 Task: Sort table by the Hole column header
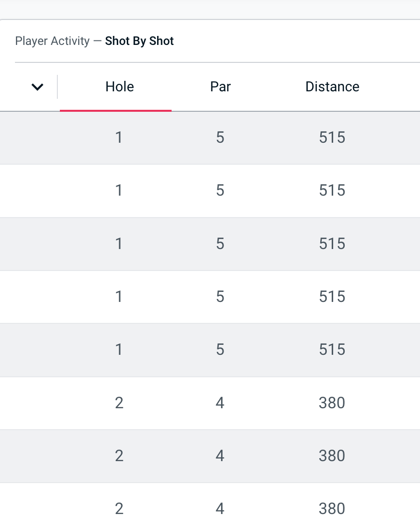(x=120, y=87)
